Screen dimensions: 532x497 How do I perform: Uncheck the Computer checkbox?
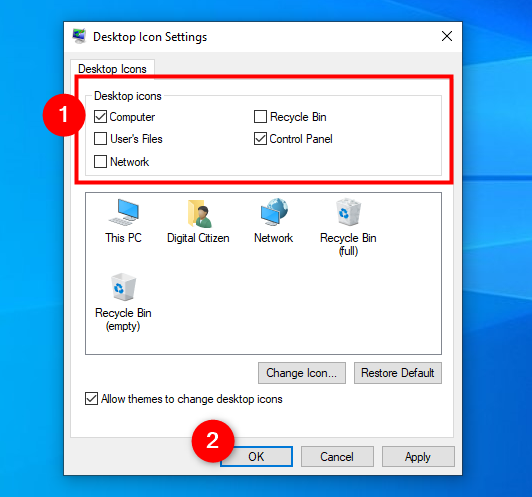[100, 117]
